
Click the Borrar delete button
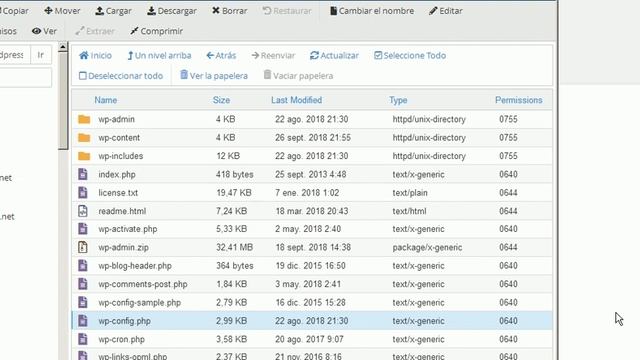(x=229, y=11)
